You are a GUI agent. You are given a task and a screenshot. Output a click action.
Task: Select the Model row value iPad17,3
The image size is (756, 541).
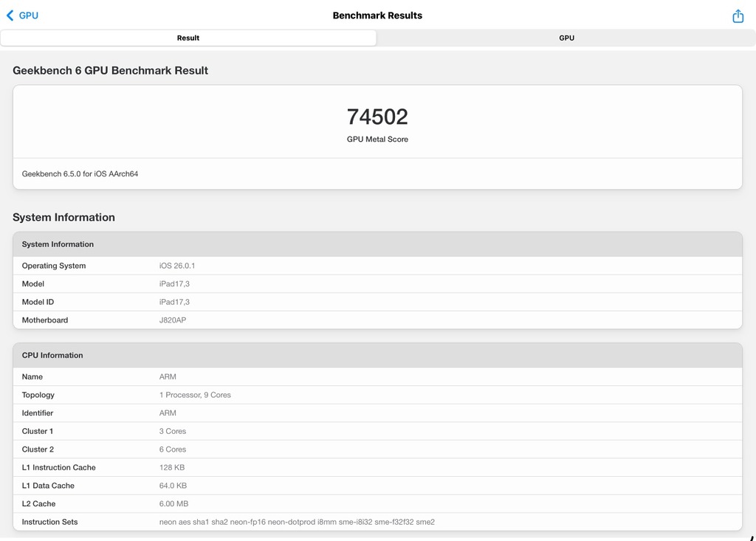click(174, 284)
